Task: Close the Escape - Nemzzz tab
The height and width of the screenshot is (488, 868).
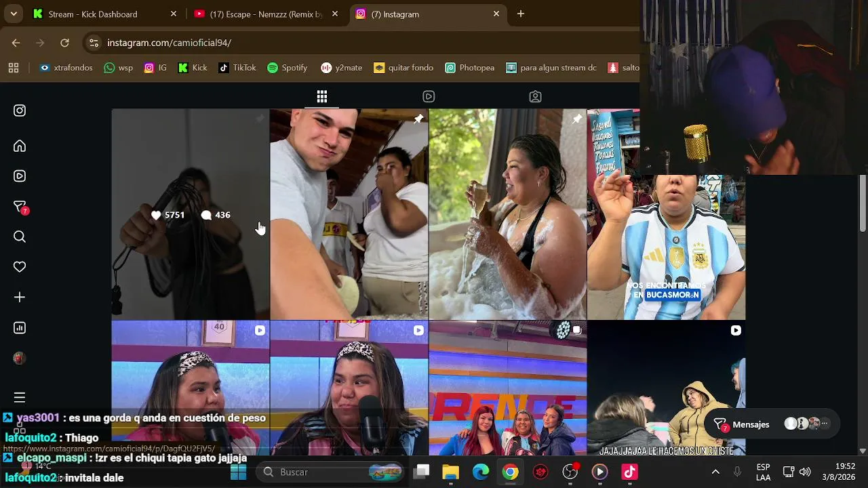Action: (x=335, y=14)
